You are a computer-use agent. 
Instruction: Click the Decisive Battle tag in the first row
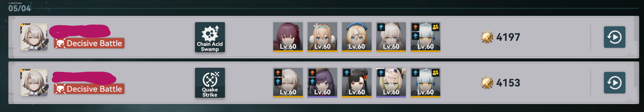pyautogui.click(x=89, y=43)
